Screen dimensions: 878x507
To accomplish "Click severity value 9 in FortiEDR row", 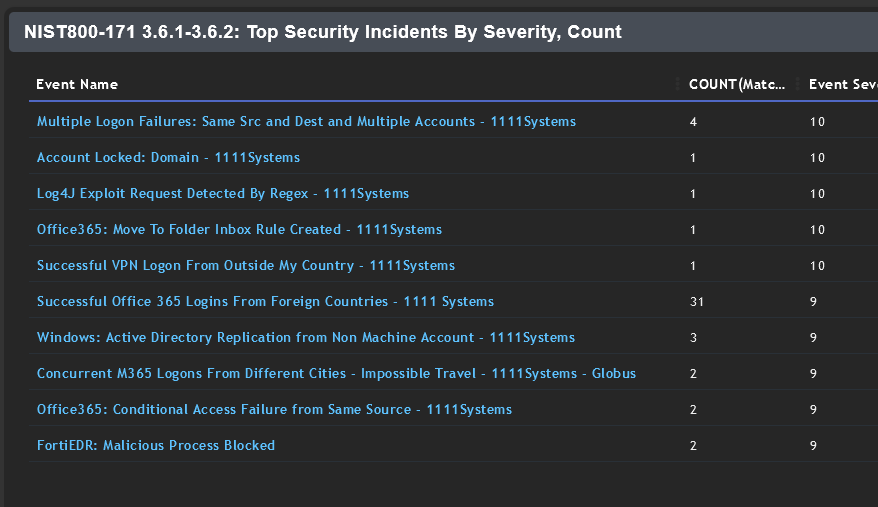I will click(x=814, y=446).
